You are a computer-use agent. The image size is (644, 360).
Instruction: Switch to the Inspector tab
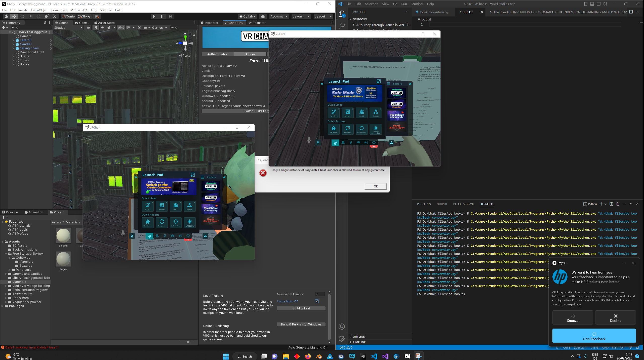209,23
